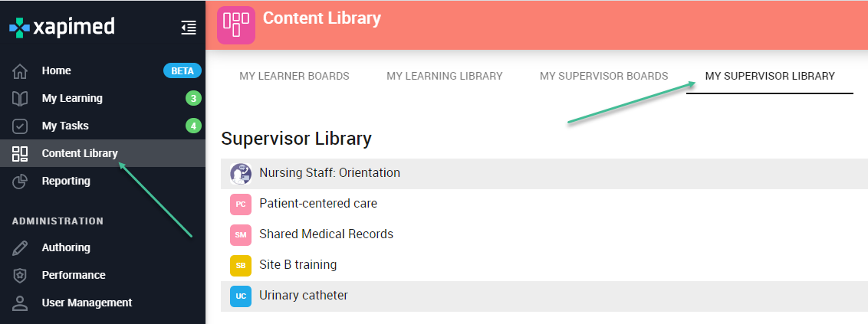Image resolution: width=868 pixels, height=324 pixels.
Task: Open the Patient-centered care entry
Action: coord(544,204)
